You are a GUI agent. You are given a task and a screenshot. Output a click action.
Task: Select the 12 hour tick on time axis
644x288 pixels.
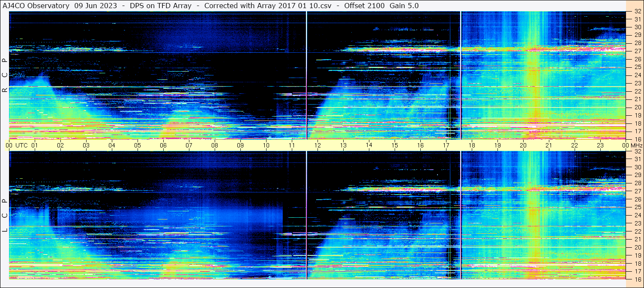pyautogui.click(x=318, y=145)
